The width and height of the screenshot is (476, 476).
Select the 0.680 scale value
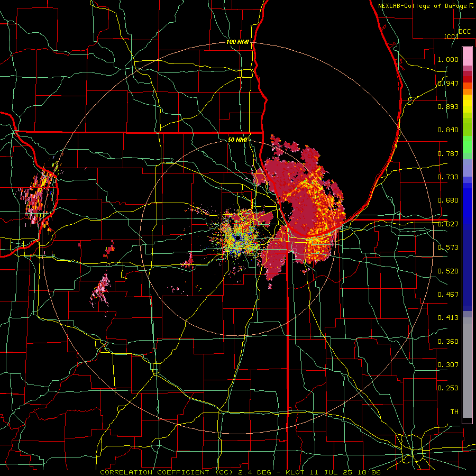pos(448,200)
